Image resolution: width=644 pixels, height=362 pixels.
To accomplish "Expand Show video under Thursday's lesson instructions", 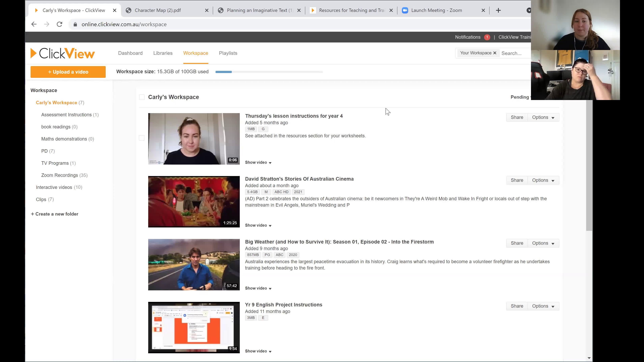I will pyautogui.click(x=258, y=162).
